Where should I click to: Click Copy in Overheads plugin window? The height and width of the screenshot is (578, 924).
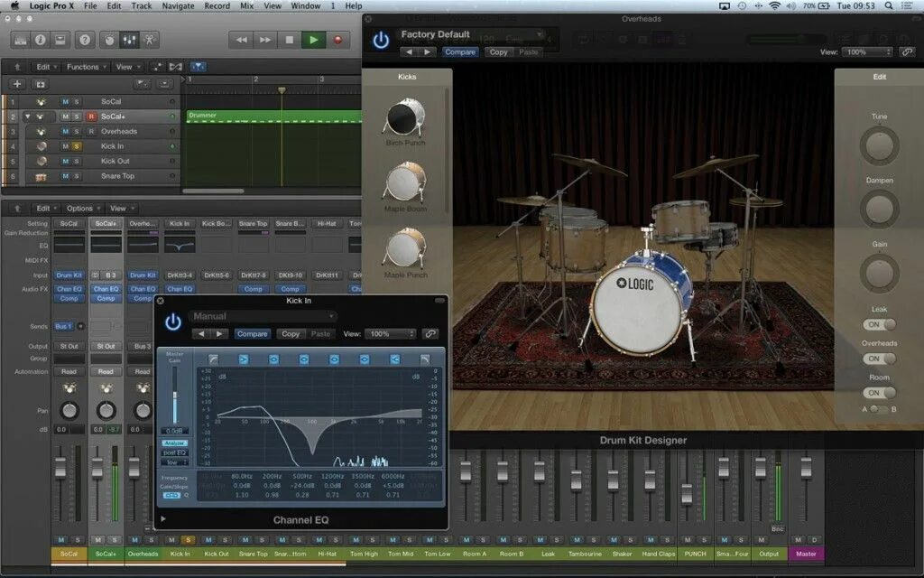click(x=498, y=51)
